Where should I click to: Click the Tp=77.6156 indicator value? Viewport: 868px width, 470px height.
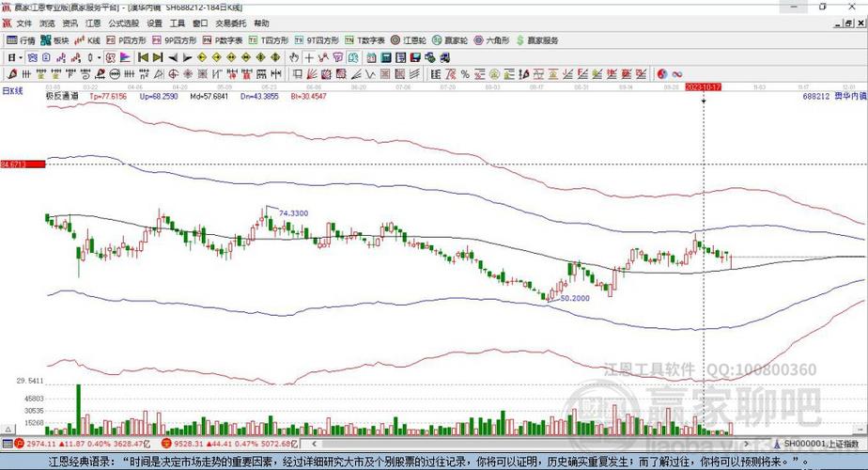[108, 96]
